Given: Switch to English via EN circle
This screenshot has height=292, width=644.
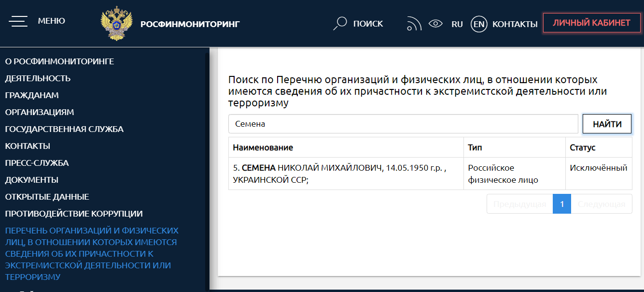Looking at the screenshot, I should (479, 24).
